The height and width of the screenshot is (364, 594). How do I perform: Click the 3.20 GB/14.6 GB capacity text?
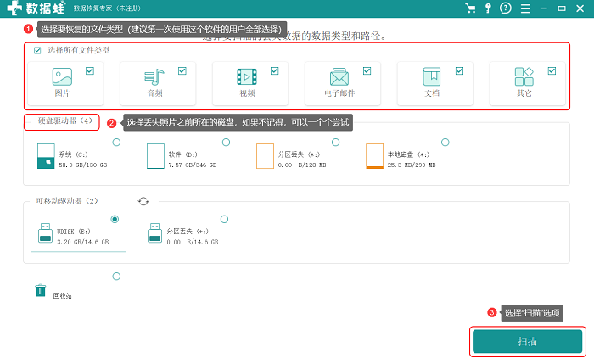(83, 242)
